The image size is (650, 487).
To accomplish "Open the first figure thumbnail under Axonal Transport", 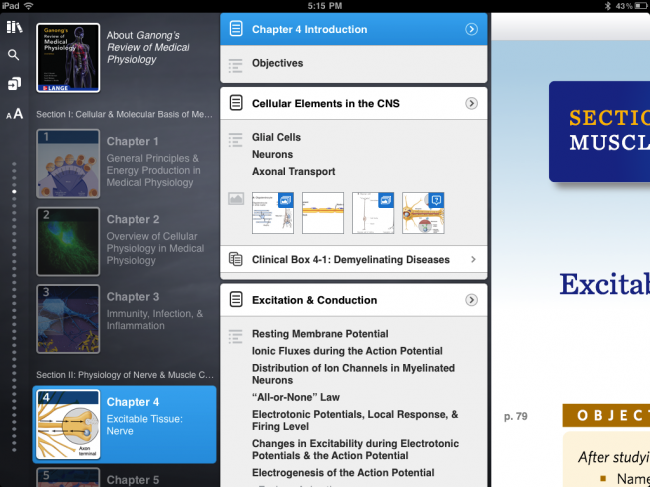I will pos(273,213).
